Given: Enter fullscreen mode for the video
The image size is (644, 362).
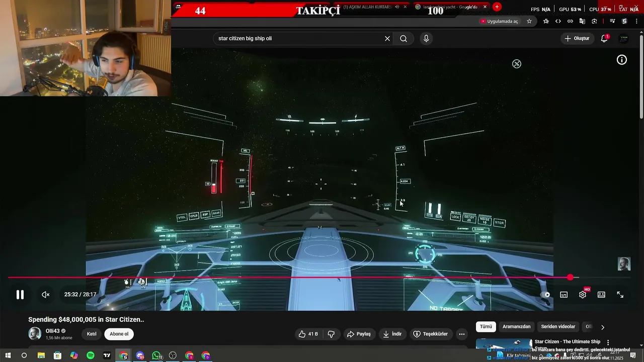Looking at the screenshot, I should (620, 295).
